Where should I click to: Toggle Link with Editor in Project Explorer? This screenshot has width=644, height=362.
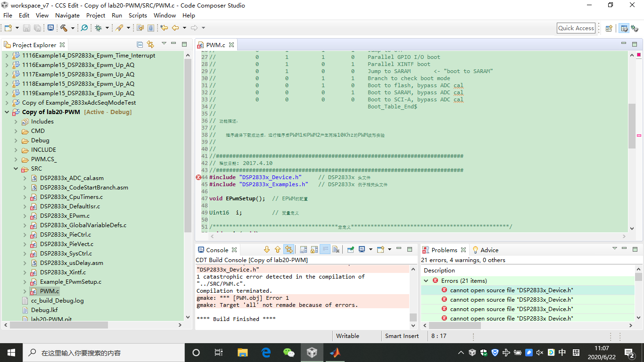point(150,45)
